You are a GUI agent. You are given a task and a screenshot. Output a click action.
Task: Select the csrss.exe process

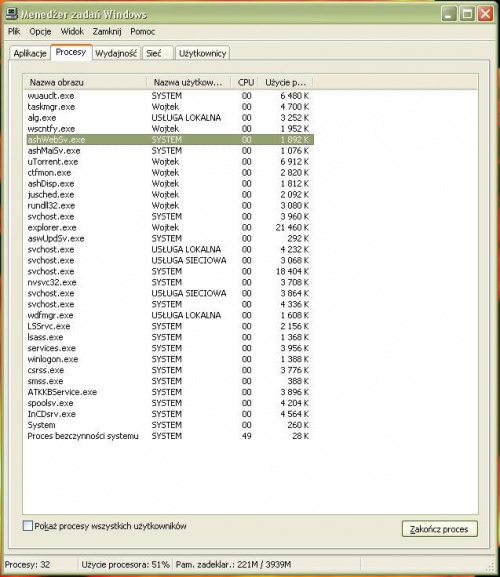[169, 370]
